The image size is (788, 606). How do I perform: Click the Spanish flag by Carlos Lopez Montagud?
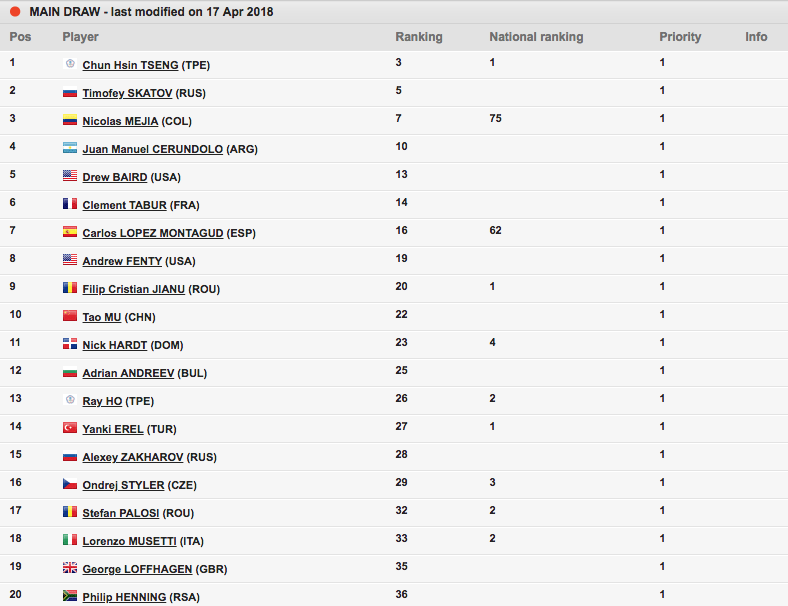[70, 232]
